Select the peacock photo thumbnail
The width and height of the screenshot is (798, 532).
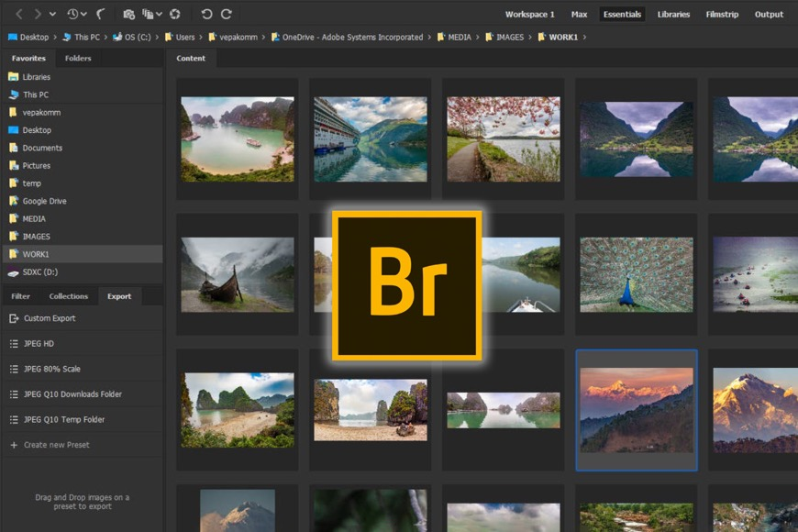[x=637, y=273]
